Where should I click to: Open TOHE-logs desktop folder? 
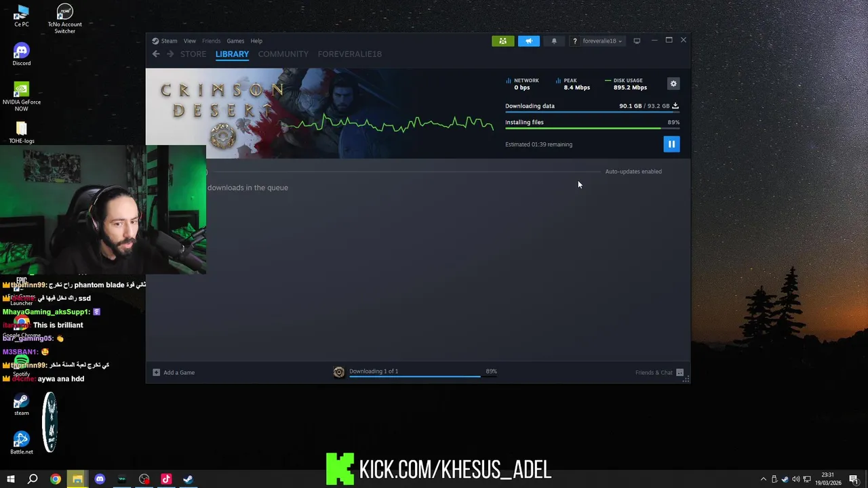pyautogui.click(x=22, y=133)
